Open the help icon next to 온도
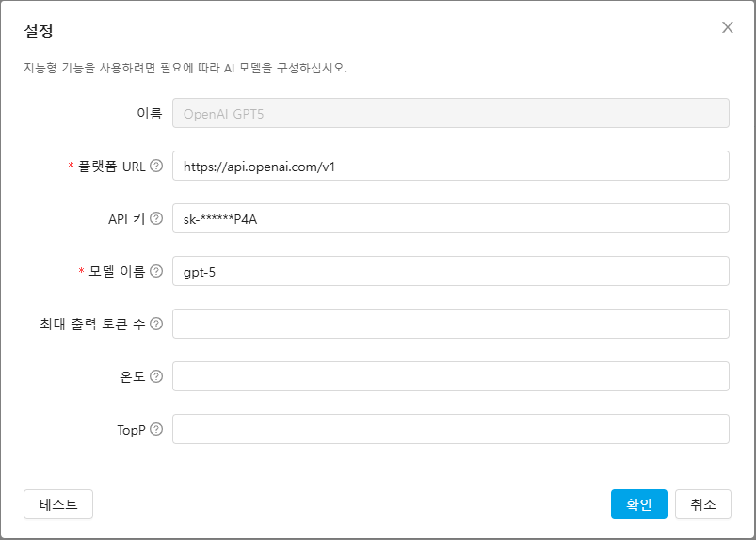 (x=156, y=376)
